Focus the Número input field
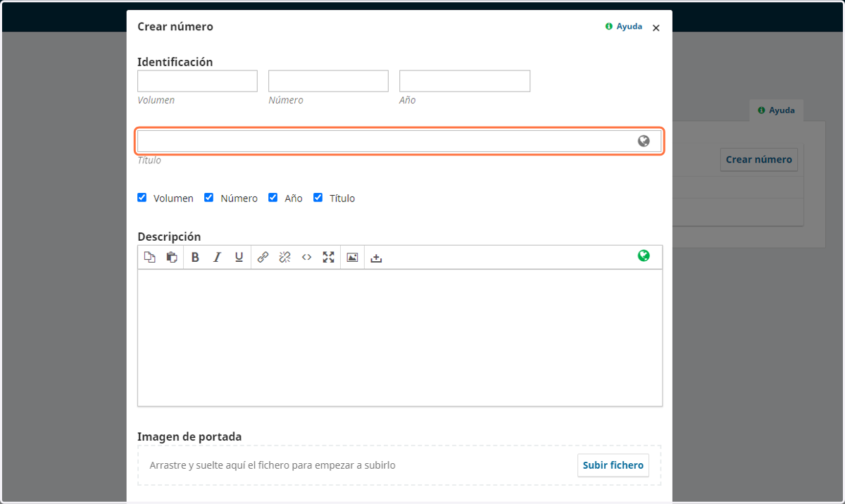The width and height of the screenshot is (845, 504). click(x=328, y=81)
